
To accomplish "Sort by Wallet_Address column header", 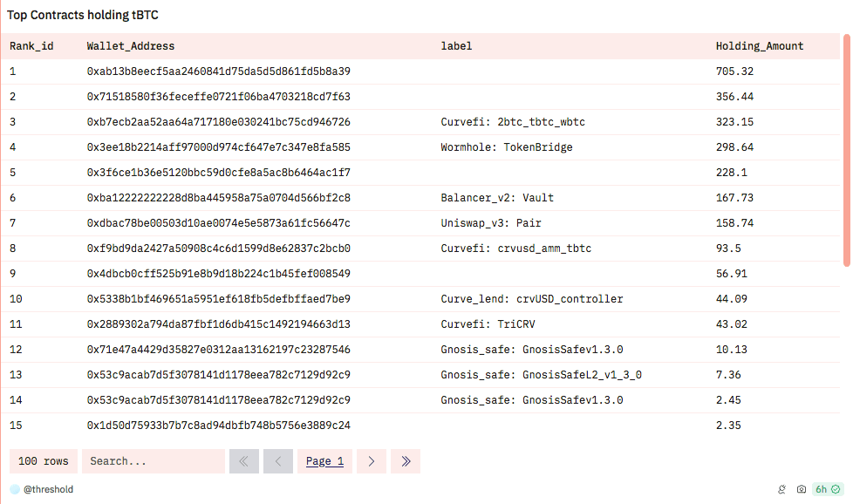I will pyautogui.click(x=130, y=46).
